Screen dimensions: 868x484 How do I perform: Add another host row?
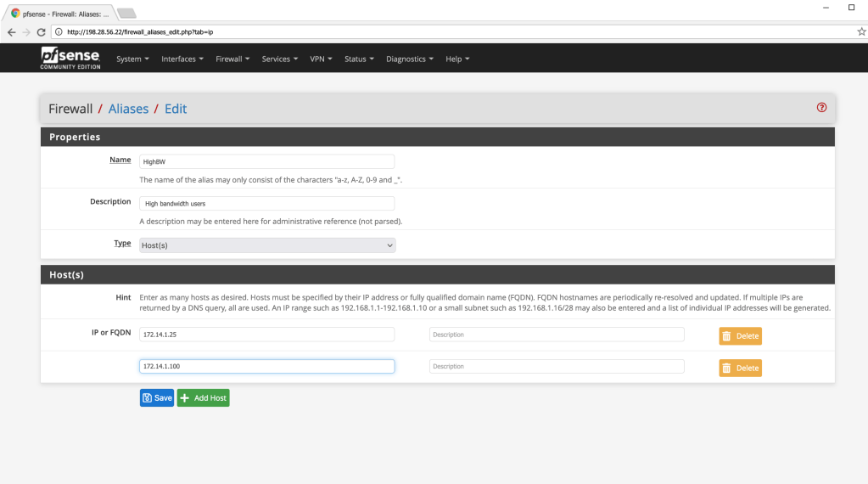tap(203, 397)
